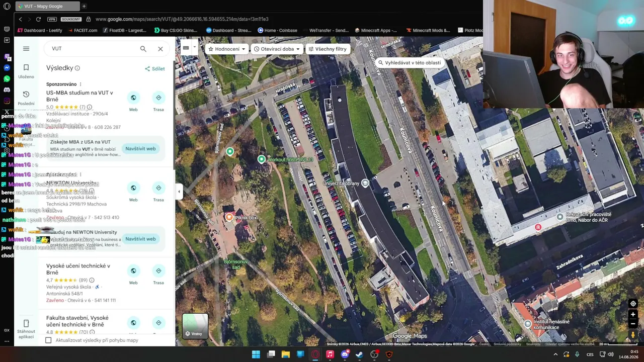Screen dimensions: 644x362
Task: Open the US-MBA studium na VUT result
Action: pyautogui.click(x=79, y=96)
